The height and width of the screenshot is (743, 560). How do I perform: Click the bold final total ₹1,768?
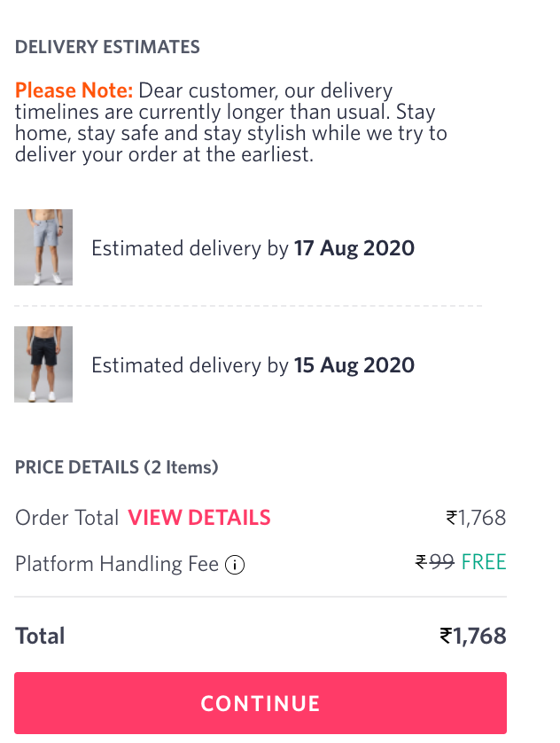coord(473,636)
